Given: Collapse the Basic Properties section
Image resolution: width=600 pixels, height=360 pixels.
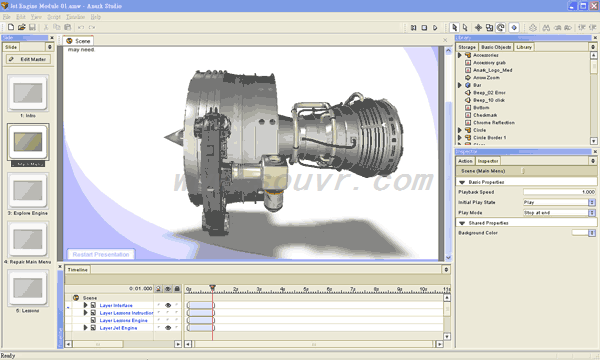Looking at the screenshot, I should (x=462, y=182).
